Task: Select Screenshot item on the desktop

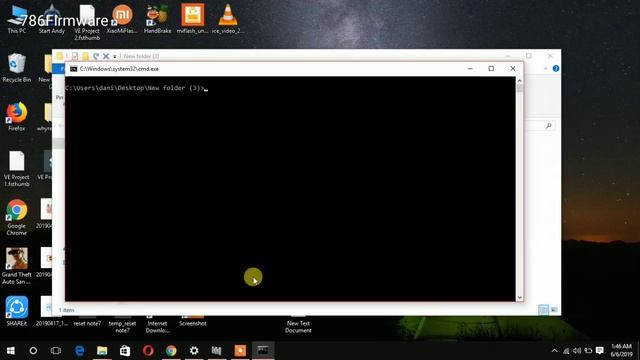Action: pos(193,321)
